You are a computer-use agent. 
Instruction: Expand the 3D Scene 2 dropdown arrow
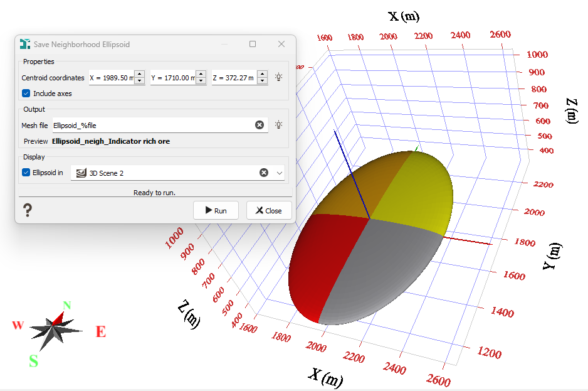pos(279,173)
